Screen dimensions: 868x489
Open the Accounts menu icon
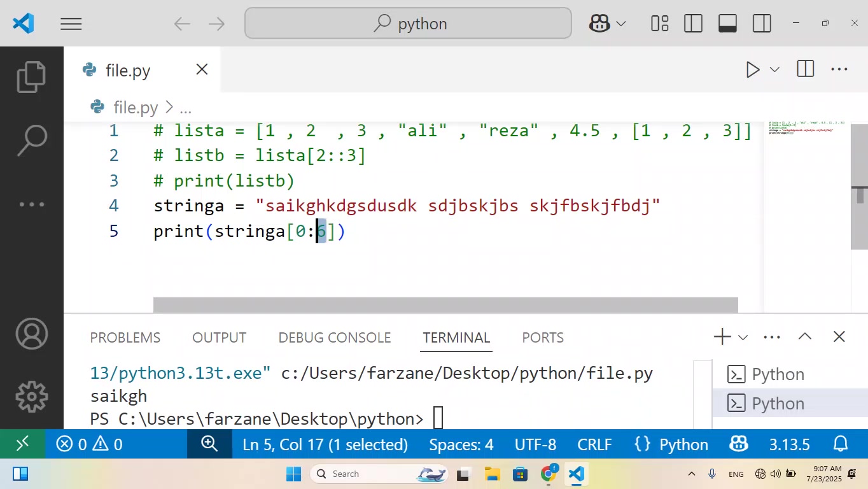click(31, 334)
